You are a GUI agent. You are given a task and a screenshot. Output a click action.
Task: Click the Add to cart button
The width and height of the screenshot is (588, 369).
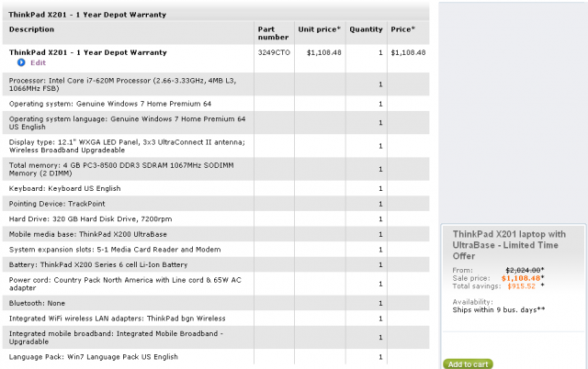tap(468, 364)
